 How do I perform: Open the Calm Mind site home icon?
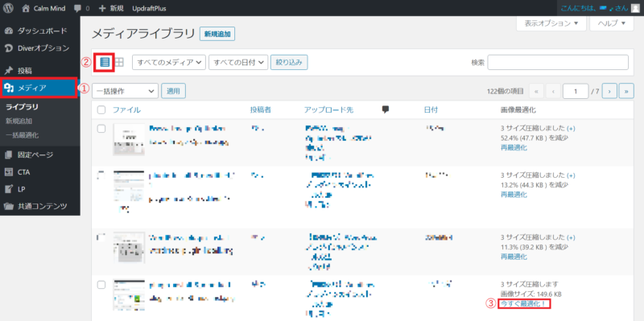[x=26, y=8]
